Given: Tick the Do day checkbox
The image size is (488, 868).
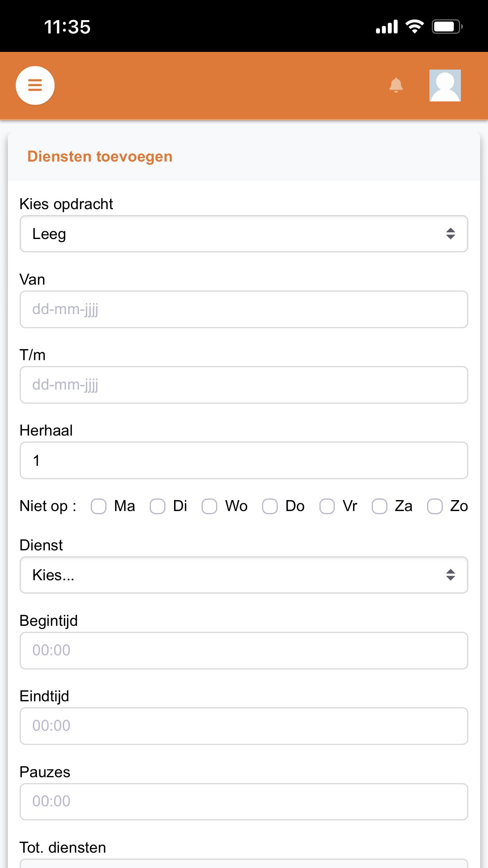Looking at the screenshot, I should pyautogui.click(x=270, y=506).
